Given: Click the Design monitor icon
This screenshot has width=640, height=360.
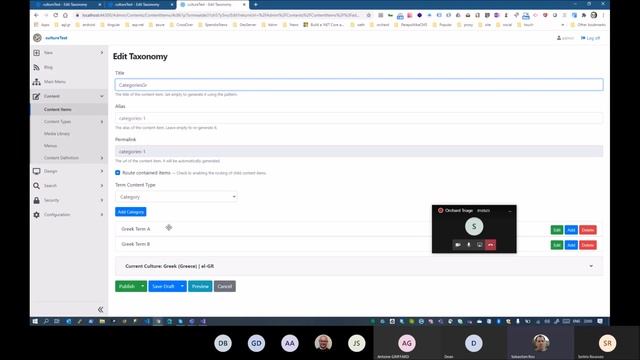Looking at the screenshot, I should [37, 171].
